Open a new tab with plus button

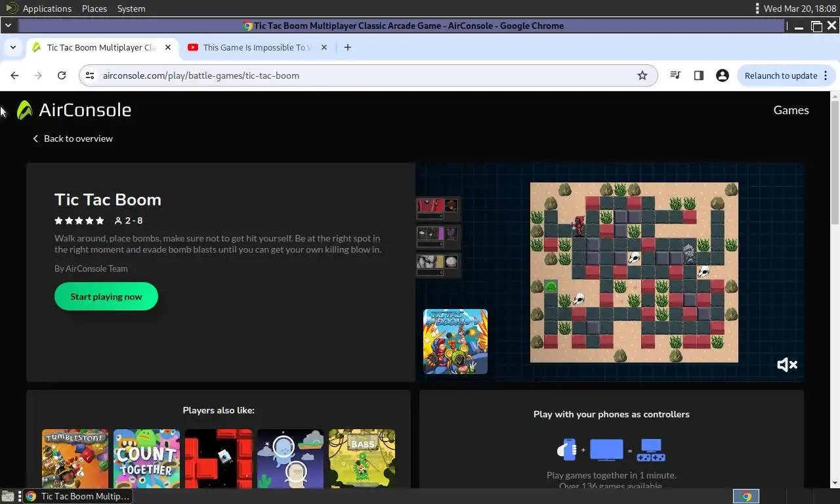[348, 47]
